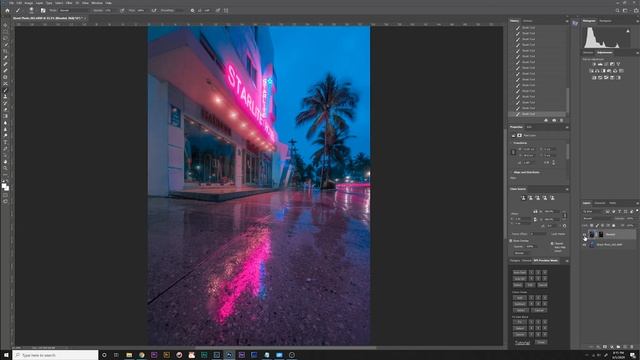640x360 pixels.
Task: Add an Exposure adjustment
Action: 612,64
